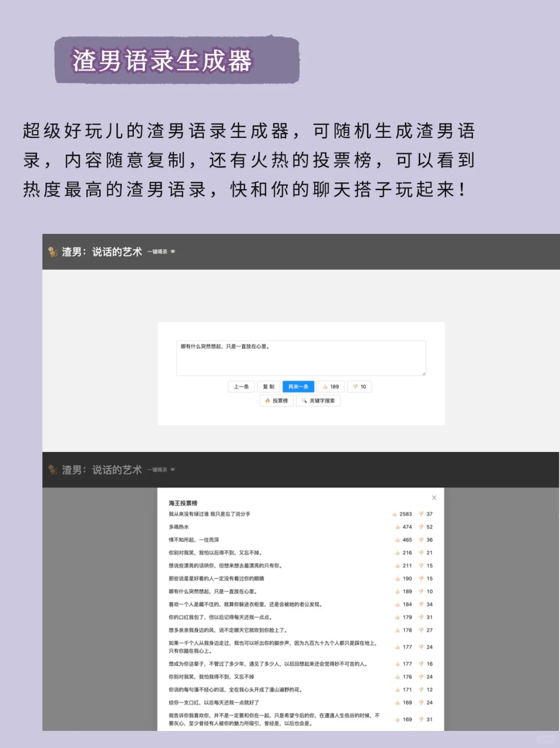Screen dimensions: 560x748
Task: Downvote the 你别对我笑 entry
Action: click(x=422, y=553)
